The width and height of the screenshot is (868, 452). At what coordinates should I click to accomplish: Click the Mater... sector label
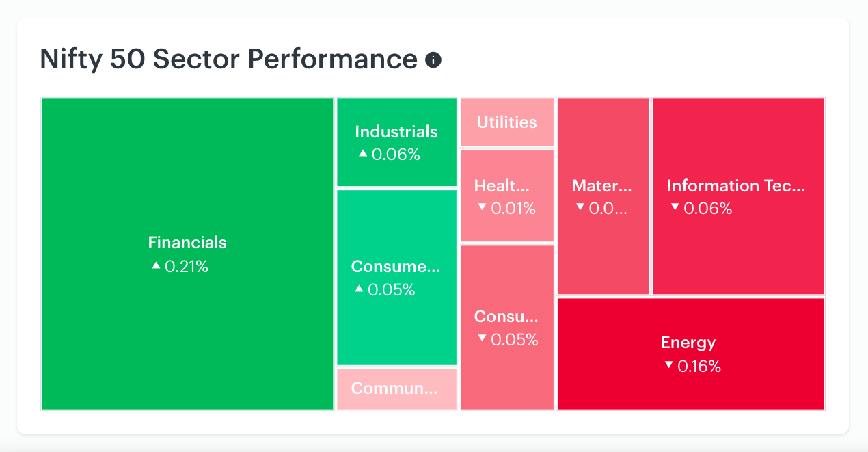[602, 185]
